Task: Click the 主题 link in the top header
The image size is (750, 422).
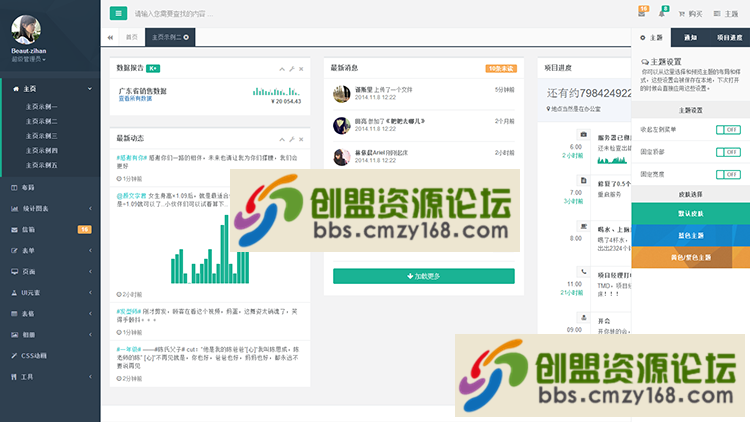Action: coord(726,14)
